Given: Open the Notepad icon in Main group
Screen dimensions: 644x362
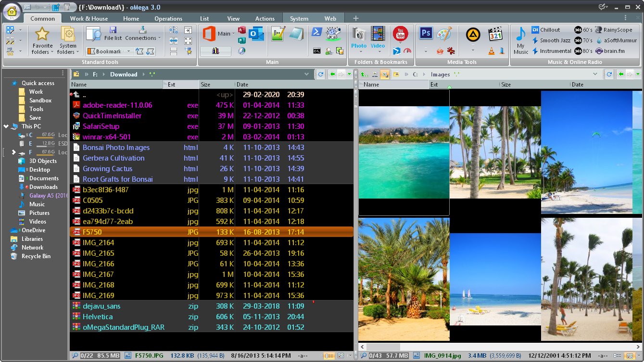Looking at the screenshot, I should 297,34.
